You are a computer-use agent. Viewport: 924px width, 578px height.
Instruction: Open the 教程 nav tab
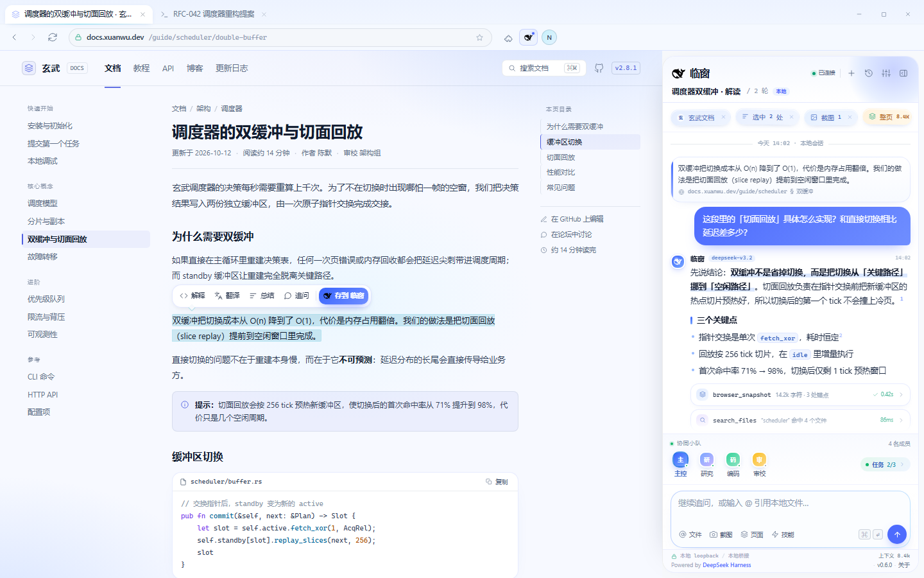point(141,68)
